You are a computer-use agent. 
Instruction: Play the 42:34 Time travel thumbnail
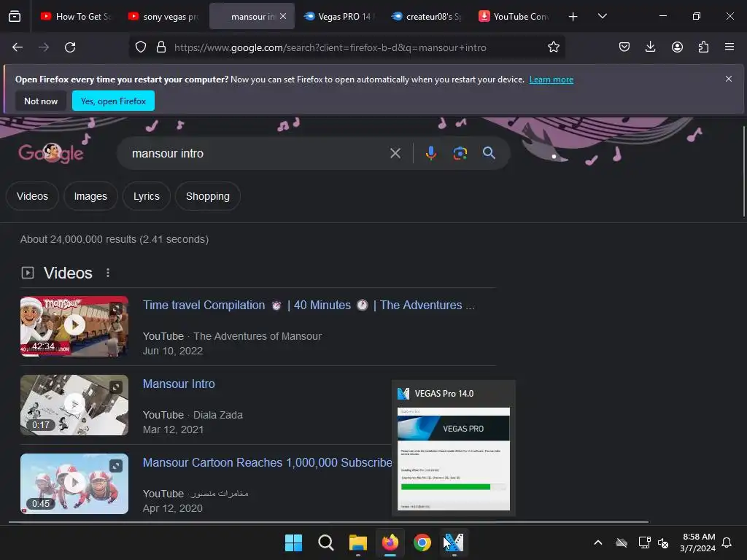coord(74,326)
